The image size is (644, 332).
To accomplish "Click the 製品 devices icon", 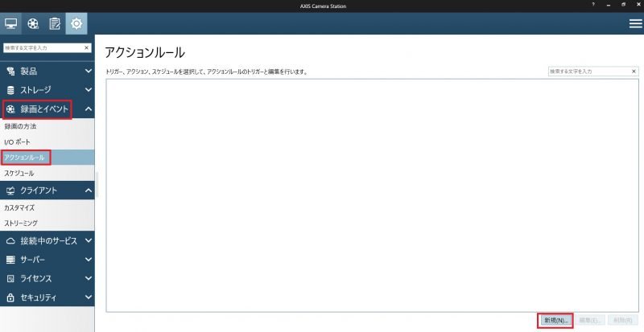I will point(10,72).
